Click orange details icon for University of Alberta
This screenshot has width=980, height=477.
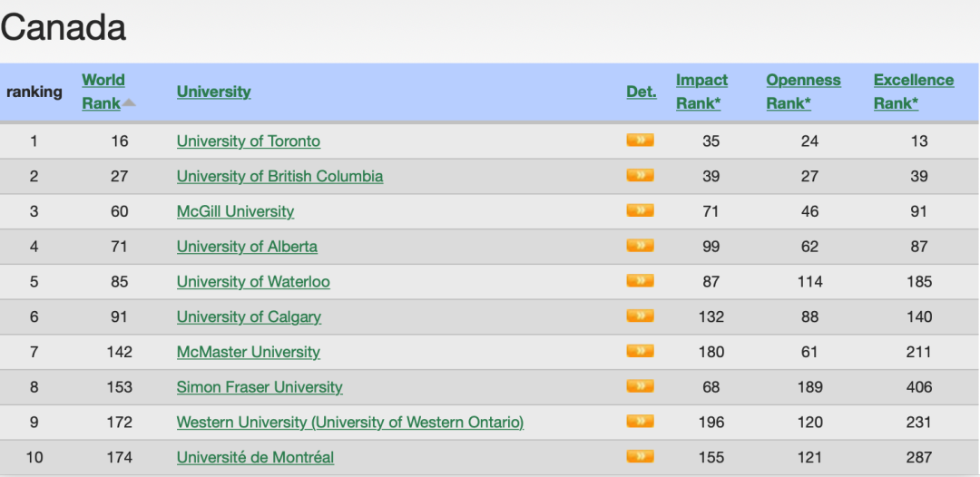point(640,246)
